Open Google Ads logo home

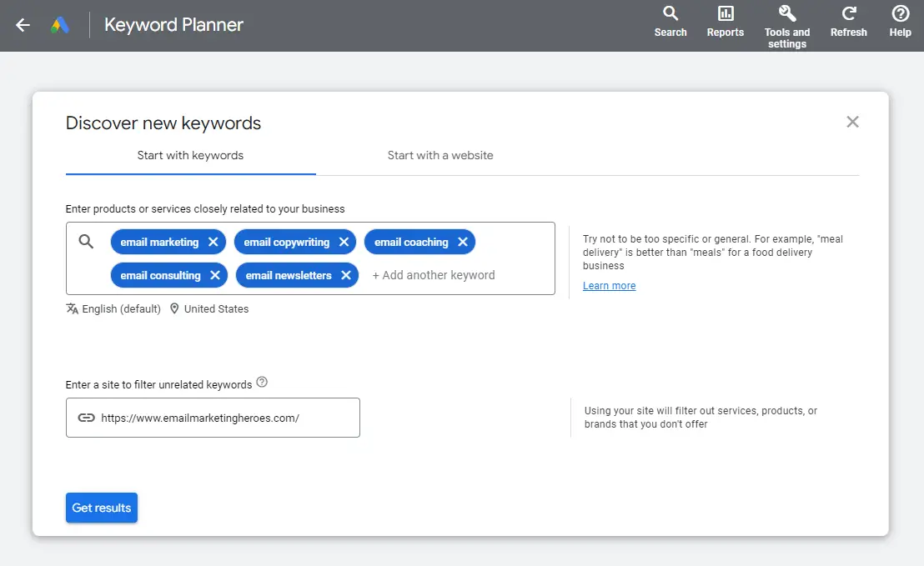tap(60, 25)
